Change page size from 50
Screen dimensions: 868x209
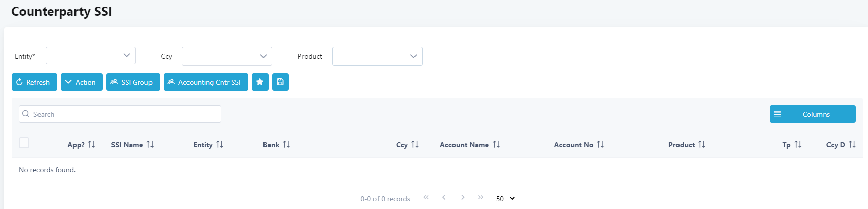tap(505, 199)
